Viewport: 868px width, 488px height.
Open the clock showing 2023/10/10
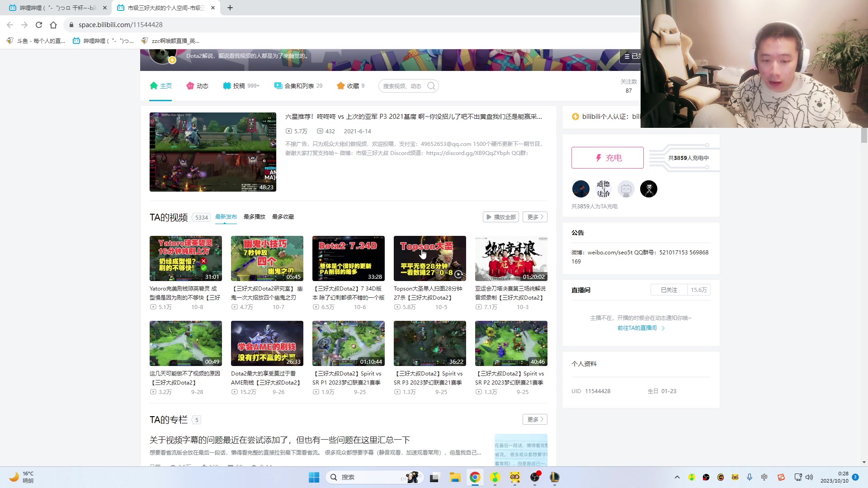(x=835, y=477)
